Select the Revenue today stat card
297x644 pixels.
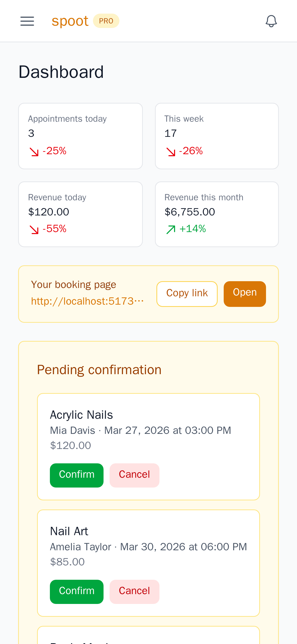pyautogui.click(x=80, y=214)
